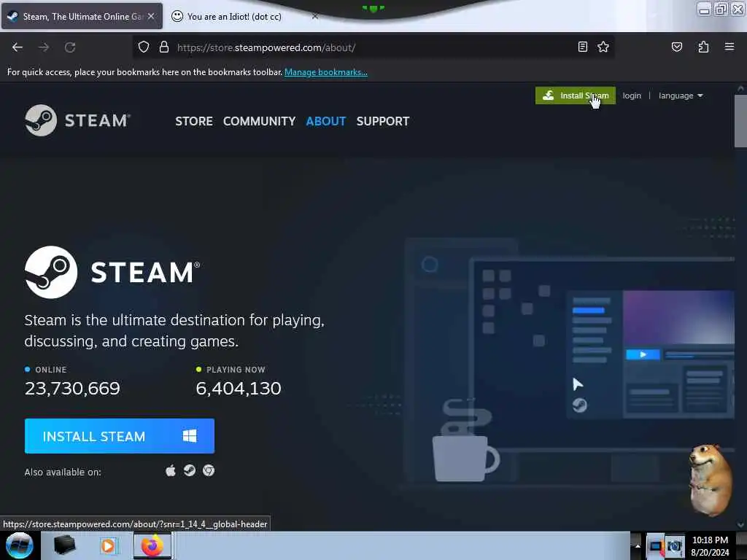
Task: Open the SUPPORT menu item
Action: (x=383, y=121)
